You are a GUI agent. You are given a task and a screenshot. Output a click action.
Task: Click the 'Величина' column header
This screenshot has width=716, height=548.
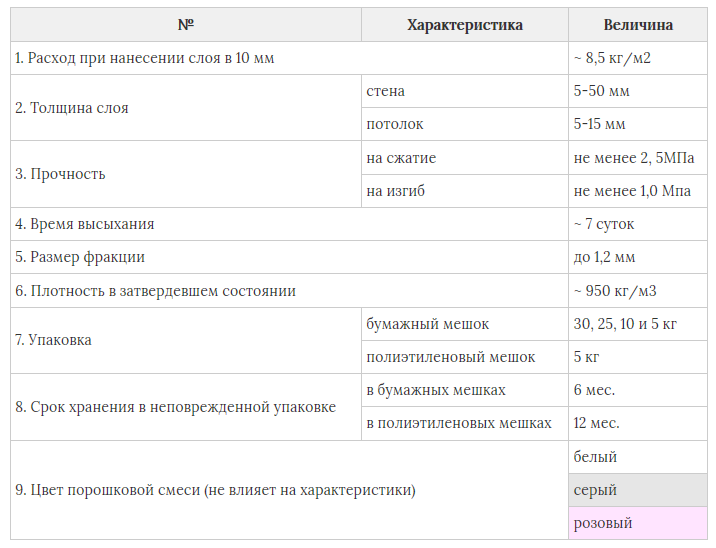(x=637, y=25)
